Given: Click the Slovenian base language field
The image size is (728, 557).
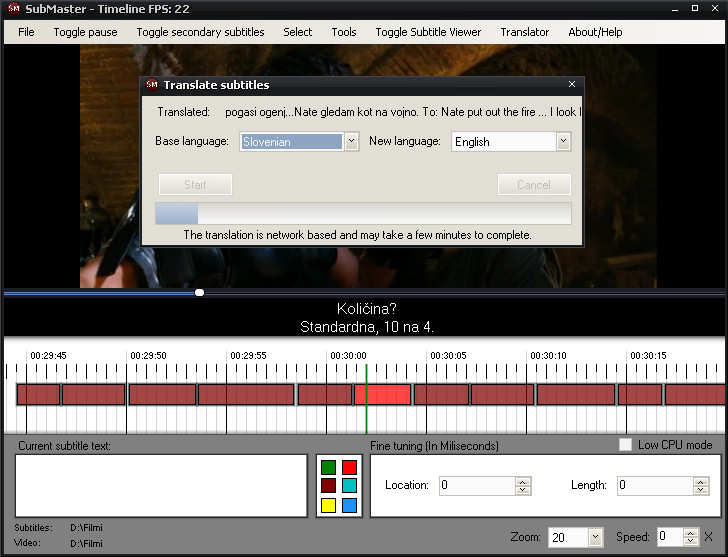Looking at the screenshot, I should [x=292, y=142].
